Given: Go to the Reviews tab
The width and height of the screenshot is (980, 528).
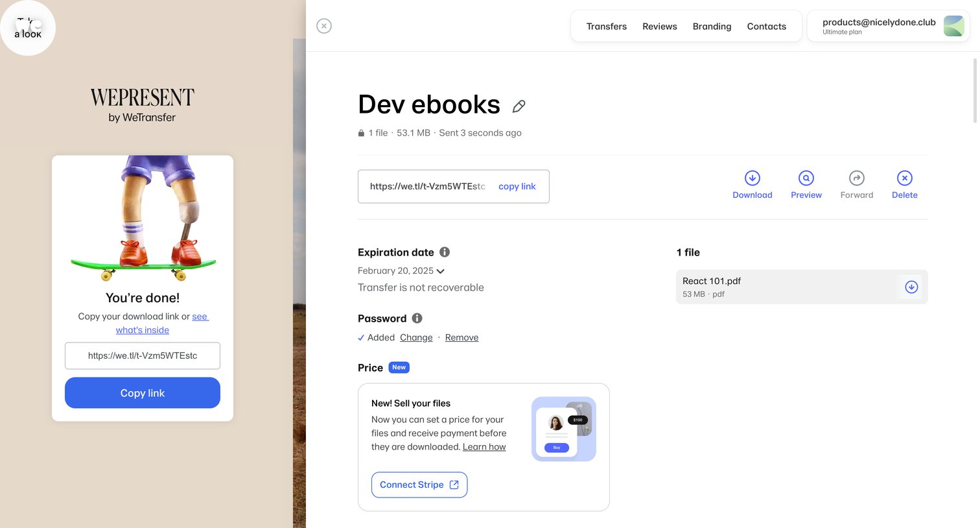Looking at the screenshot, I should click(659, 27).
